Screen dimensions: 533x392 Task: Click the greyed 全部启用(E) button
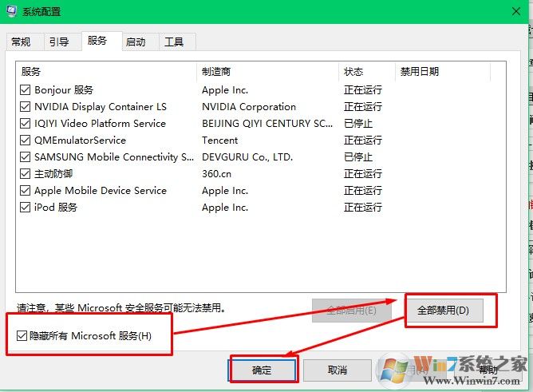[352, 311]
